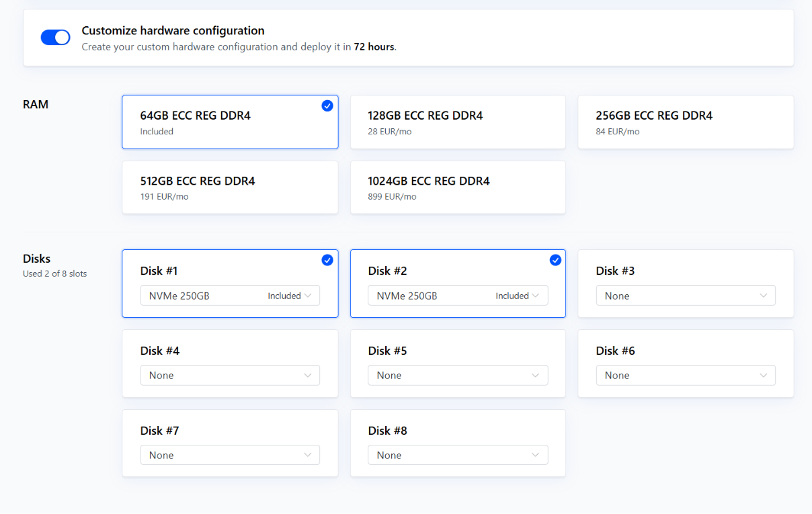Click the checkmark icon on Disk #1

(x=327, y=260)
